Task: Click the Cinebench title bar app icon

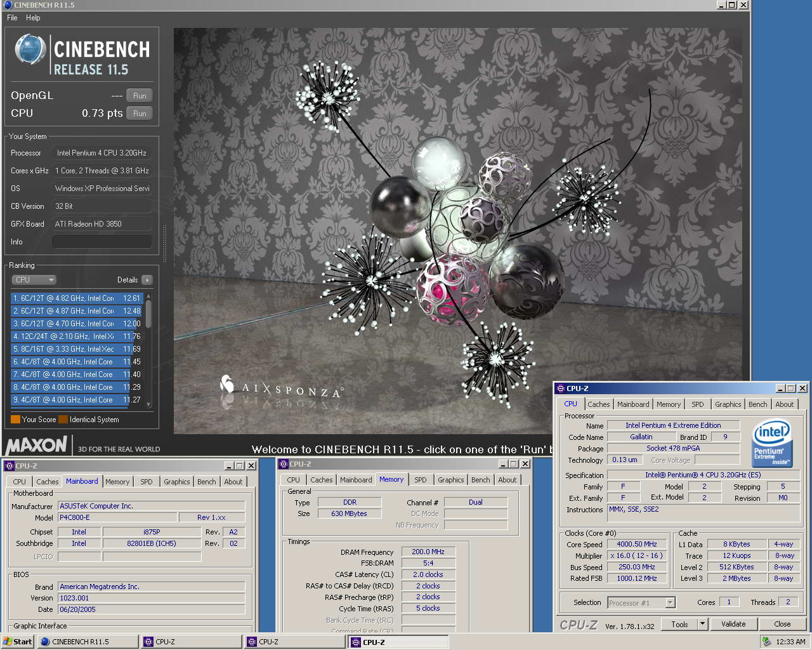Action: 8,5
